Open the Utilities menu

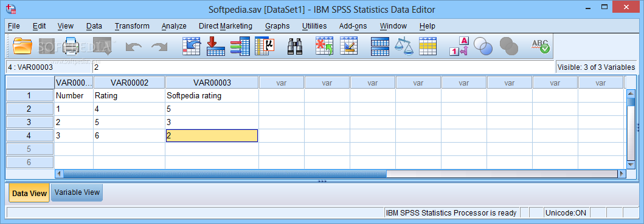pyautogui.click(x=314, y=26)
